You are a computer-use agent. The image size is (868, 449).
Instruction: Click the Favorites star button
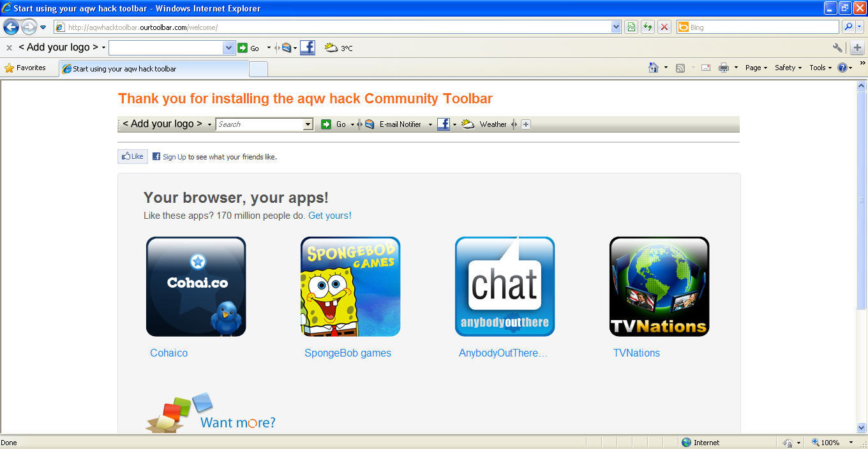click(26, 68)
